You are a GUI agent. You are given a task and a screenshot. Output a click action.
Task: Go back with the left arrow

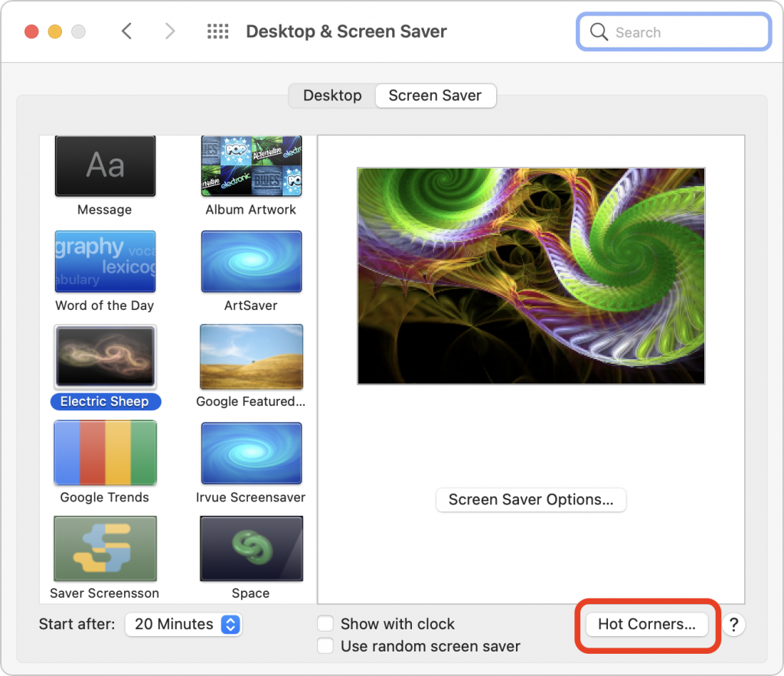click(127, 31)
